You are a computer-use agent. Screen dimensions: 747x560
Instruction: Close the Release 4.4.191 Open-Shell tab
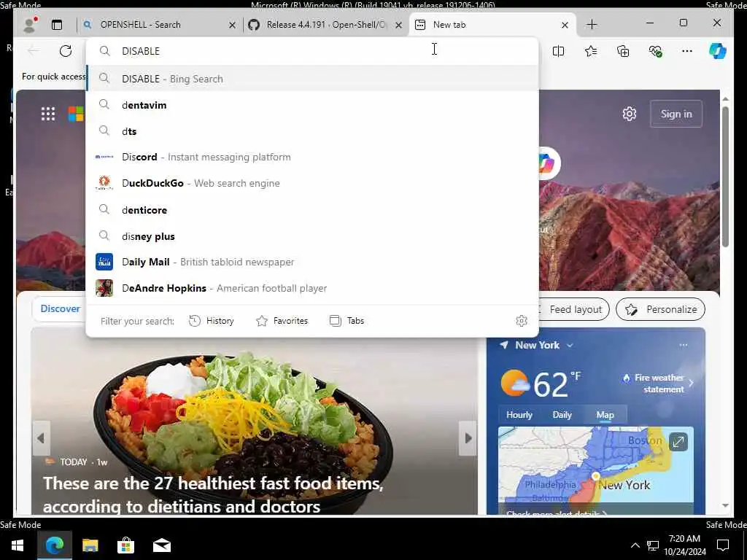click(x=399, y=26)
